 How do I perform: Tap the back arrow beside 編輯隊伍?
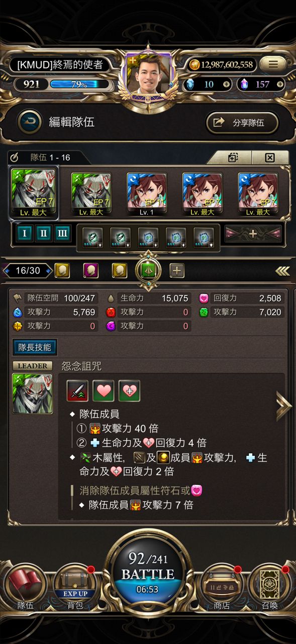click(x=29, y=122)
